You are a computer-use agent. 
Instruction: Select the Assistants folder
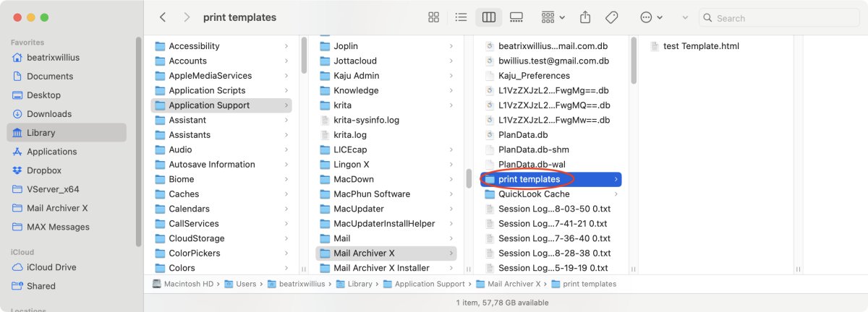pyautogui.click(x=221, y=135)
